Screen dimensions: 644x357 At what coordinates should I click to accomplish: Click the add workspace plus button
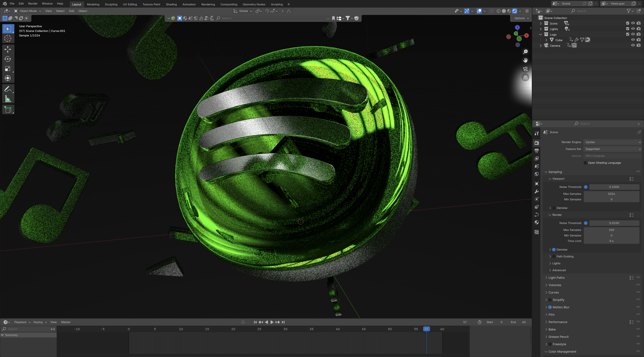click(x=288, y=4)
